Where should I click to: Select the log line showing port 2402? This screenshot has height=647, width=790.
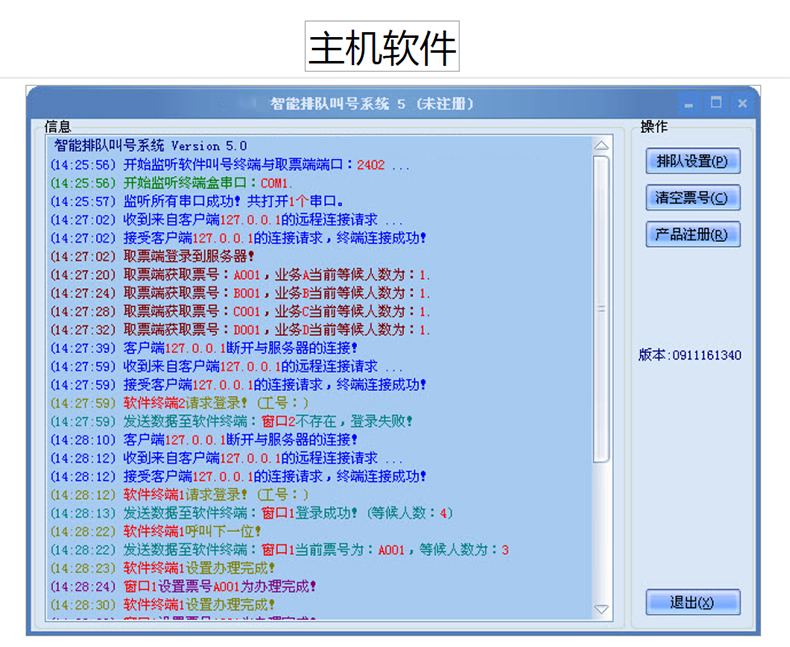click(230, 164)
